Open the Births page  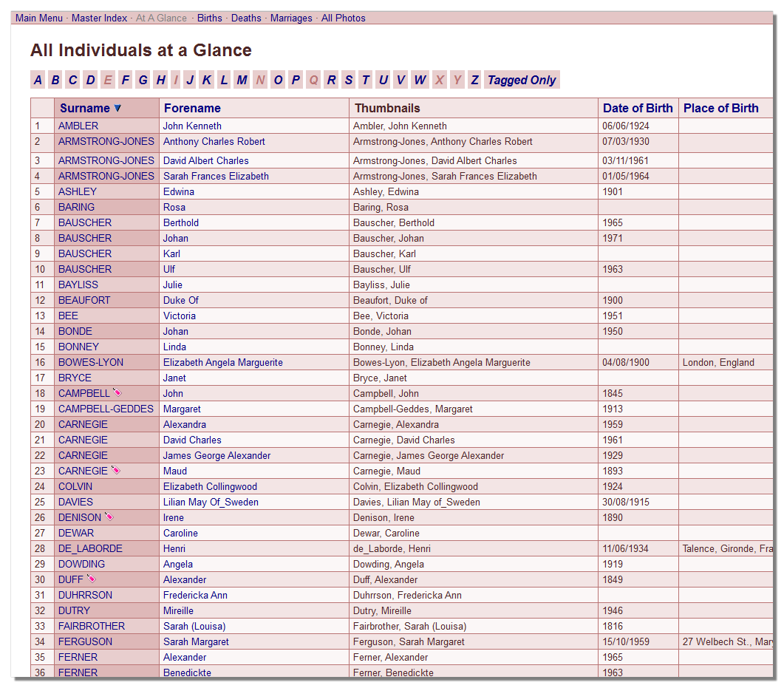pyautogui.click(x=210, y=18)
